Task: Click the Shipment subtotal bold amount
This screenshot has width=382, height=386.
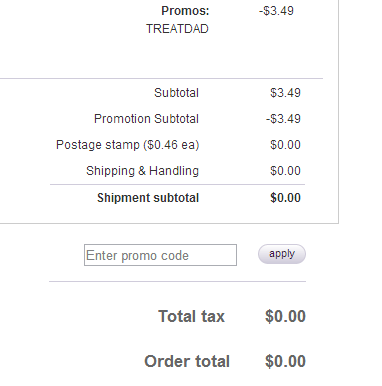Action: 285,198
